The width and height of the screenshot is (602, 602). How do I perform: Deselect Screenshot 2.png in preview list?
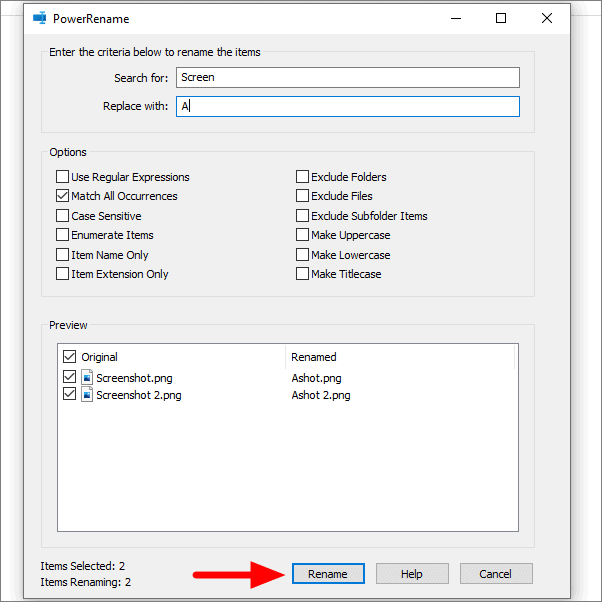[x=69, y=394]
